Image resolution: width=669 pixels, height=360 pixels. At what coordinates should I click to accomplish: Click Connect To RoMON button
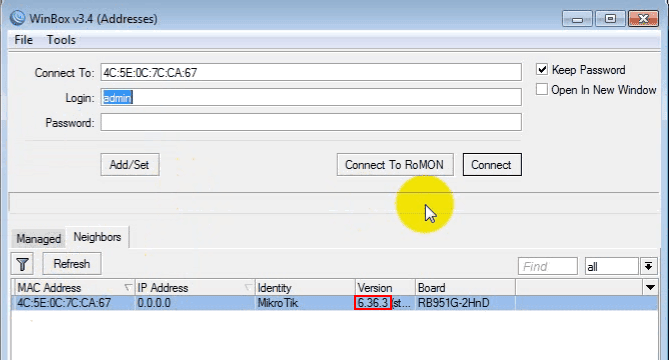point(395,165)
